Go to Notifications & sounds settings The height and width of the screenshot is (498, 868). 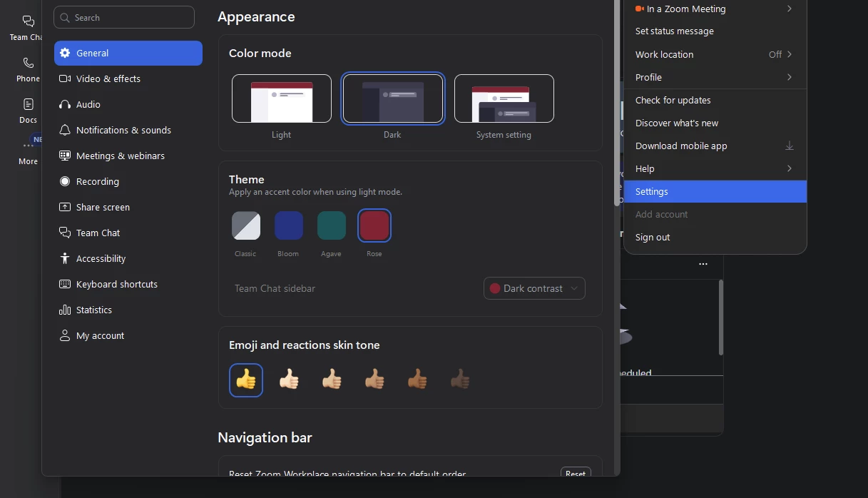[128, 130]
